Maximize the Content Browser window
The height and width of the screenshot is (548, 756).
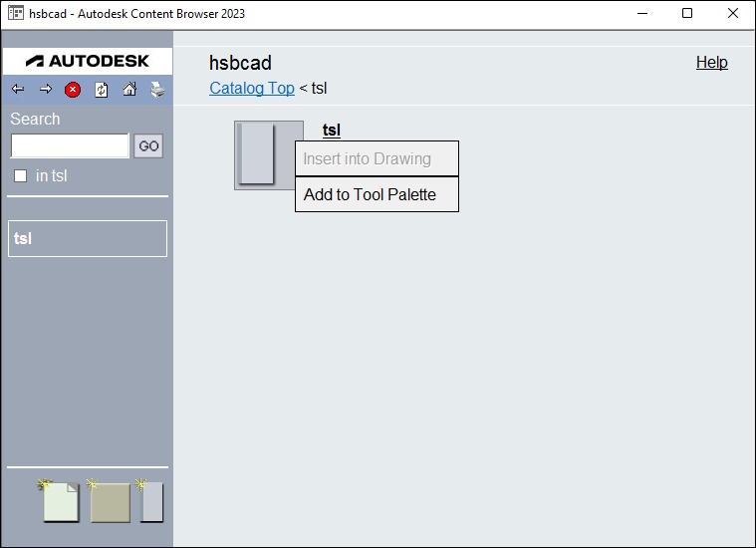[687, 14]
